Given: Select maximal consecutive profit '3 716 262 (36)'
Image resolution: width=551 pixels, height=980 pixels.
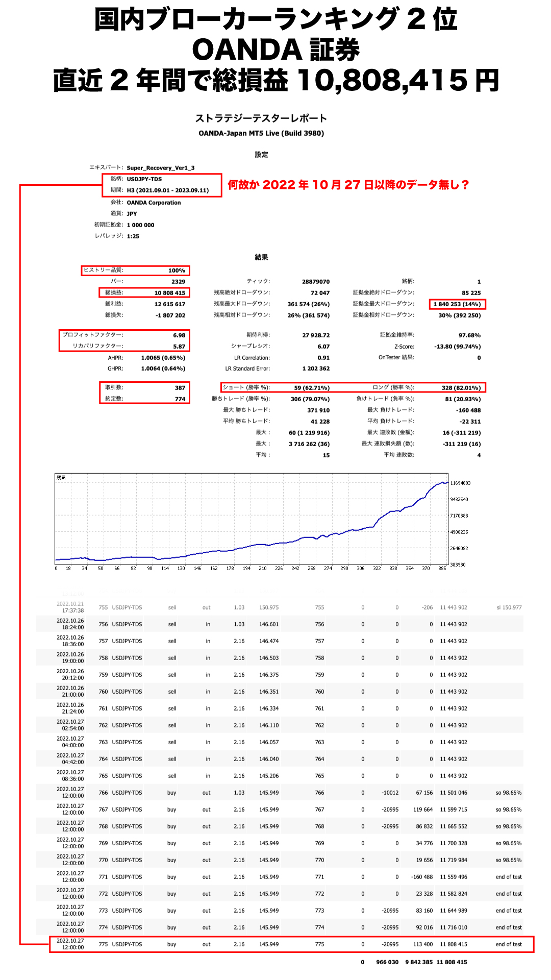Looking at the screenshot, I should tap(309, 444).
